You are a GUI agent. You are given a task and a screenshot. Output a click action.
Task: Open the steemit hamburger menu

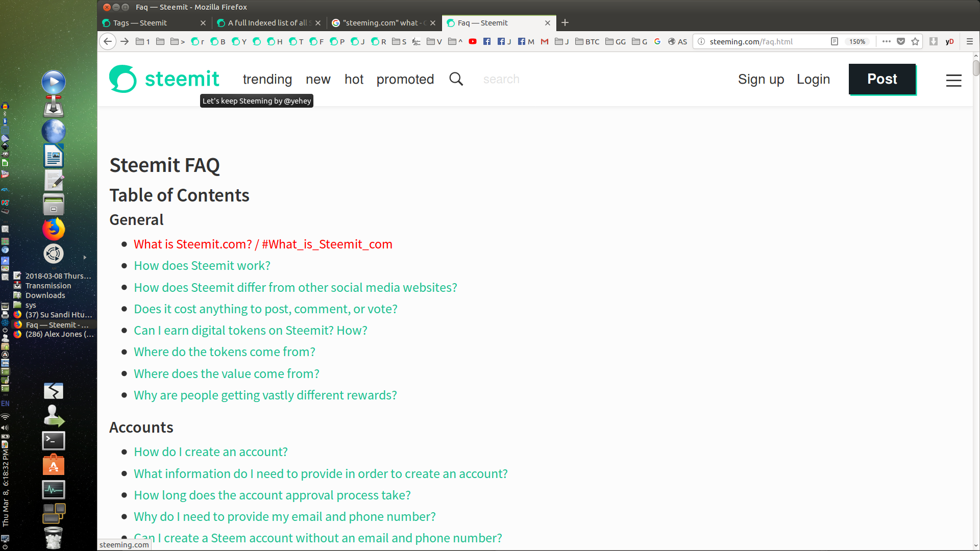[953, 80]
